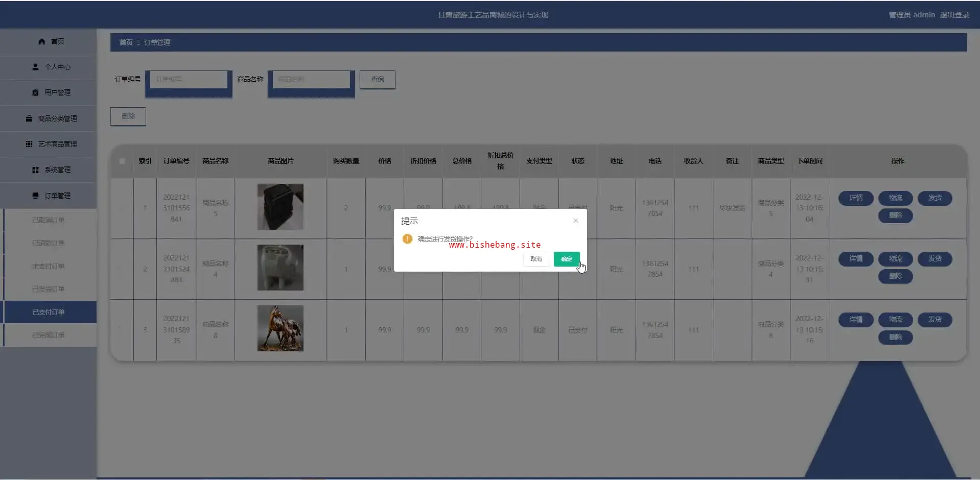Click 发货 for order 2022121 3101589 35
This screenshot has width=980, height=480.
pos(935,319)
